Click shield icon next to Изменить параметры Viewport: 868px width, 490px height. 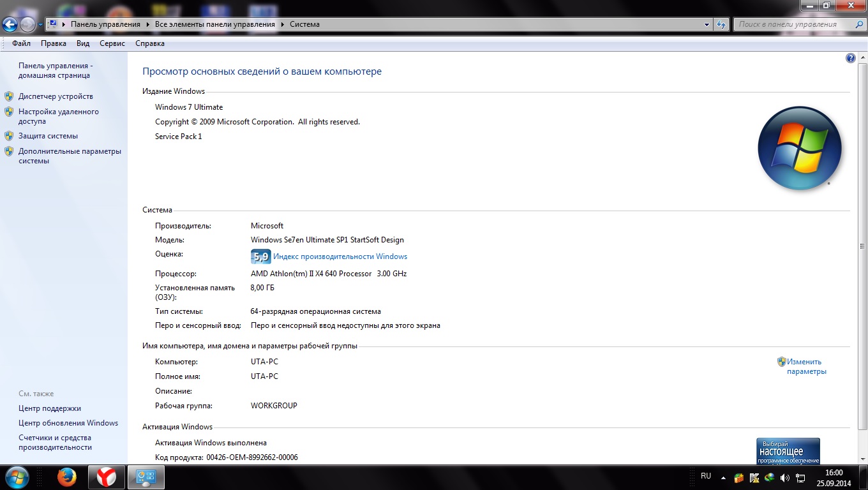point(781,362)
